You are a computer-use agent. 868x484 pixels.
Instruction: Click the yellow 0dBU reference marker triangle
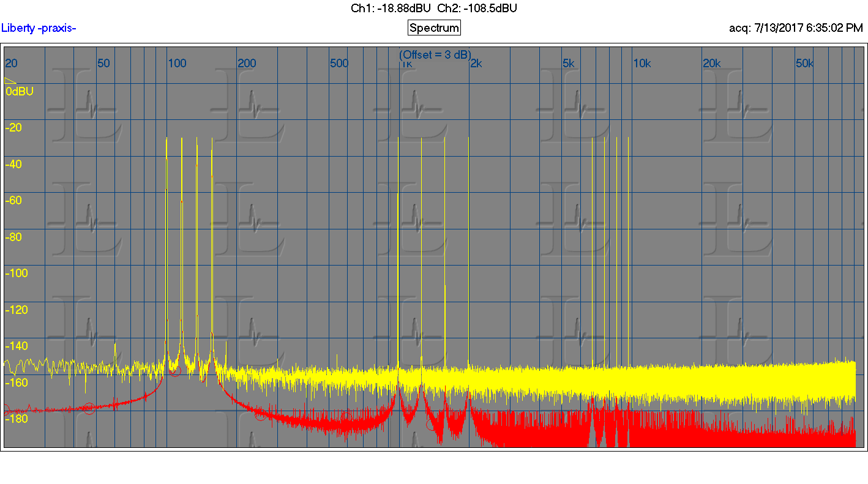pyautogui.click(x=10, y=81)
